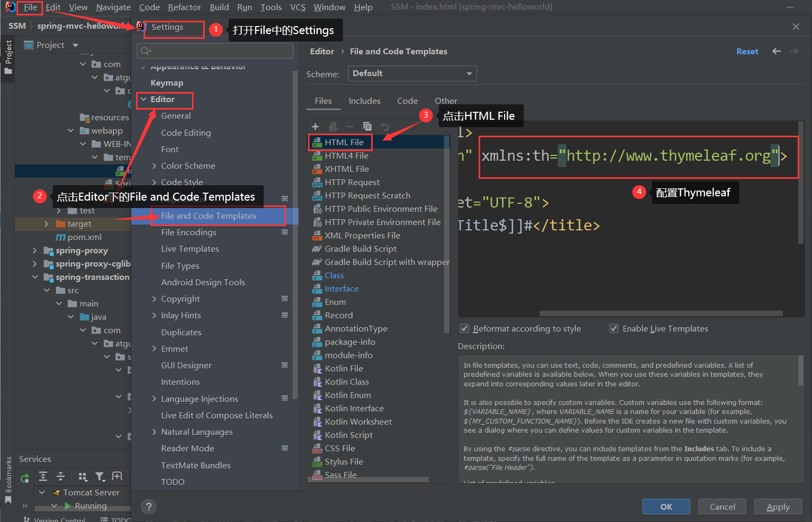This screenshot has width=812, height=522.
Task: Switch to the Other tab
Action: tap(446, 101)
